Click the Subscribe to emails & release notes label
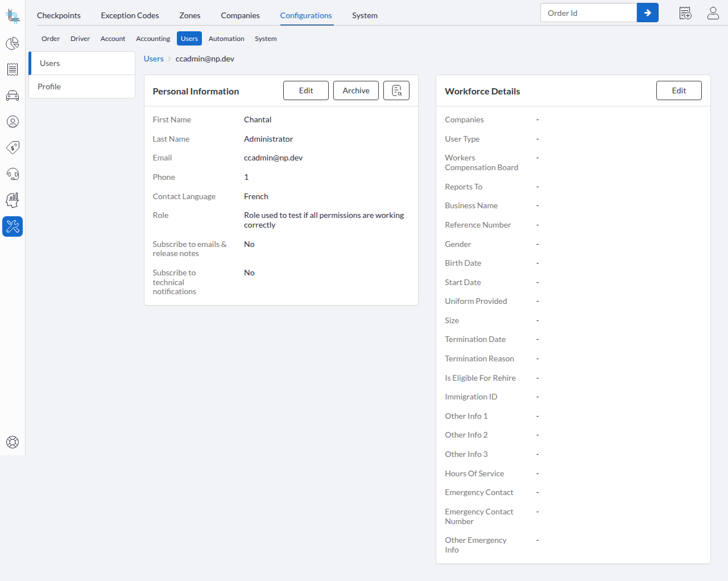728x581 pixels. (x=189, y=249)
